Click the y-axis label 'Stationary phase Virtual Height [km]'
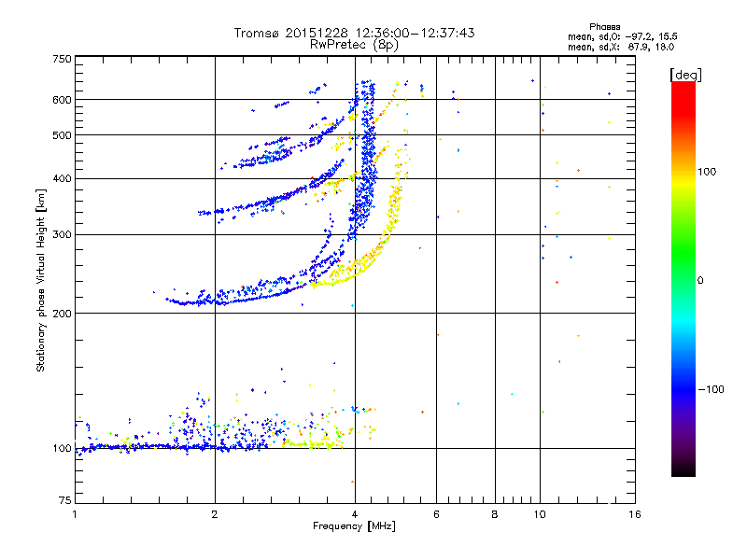The height and width of the screenshot is (560, 747). tap(41, 281)
